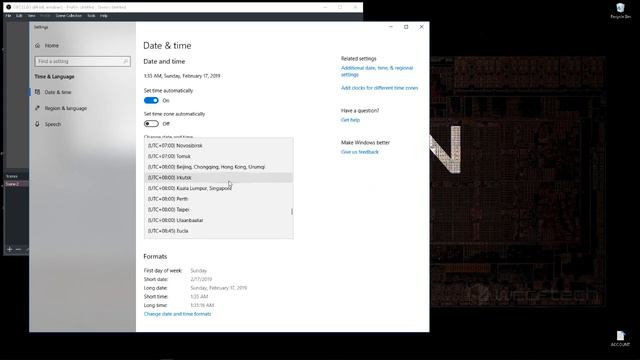Click the 2/17/2019 short date value
Viewport: 640px width, 360px height.
[201, 279]
